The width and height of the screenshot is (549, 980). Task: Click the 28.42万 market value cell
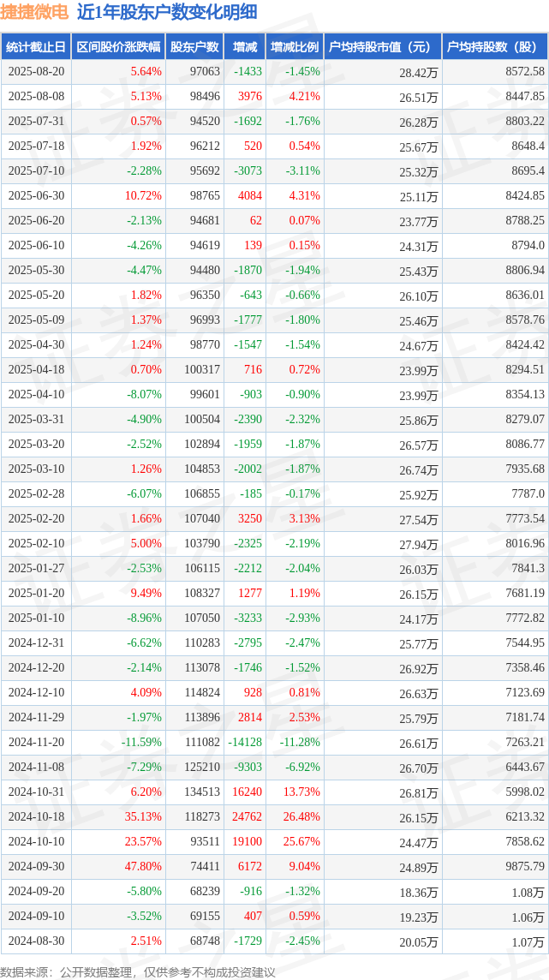pyautogui.click(x=419, y=73)
